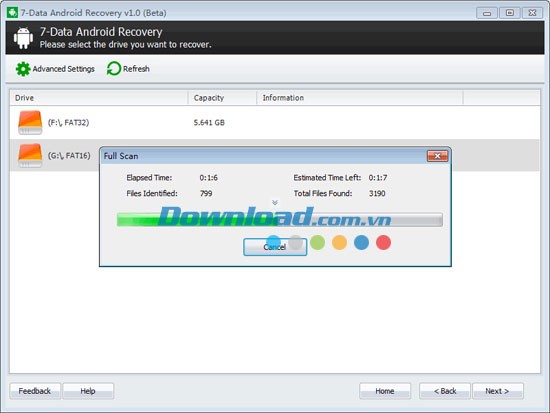Go Back to previous step
The image size is (550, 413).
pos(445,391)
